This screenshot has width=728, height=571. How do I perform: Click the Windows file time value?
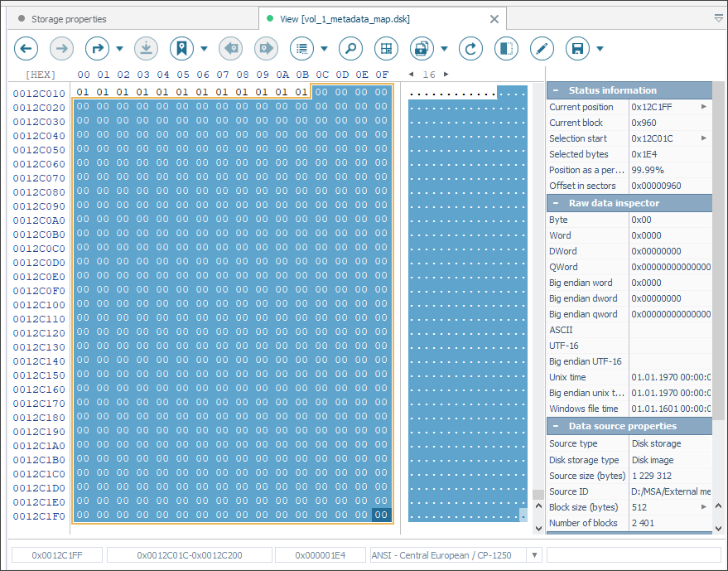[671, 409]
